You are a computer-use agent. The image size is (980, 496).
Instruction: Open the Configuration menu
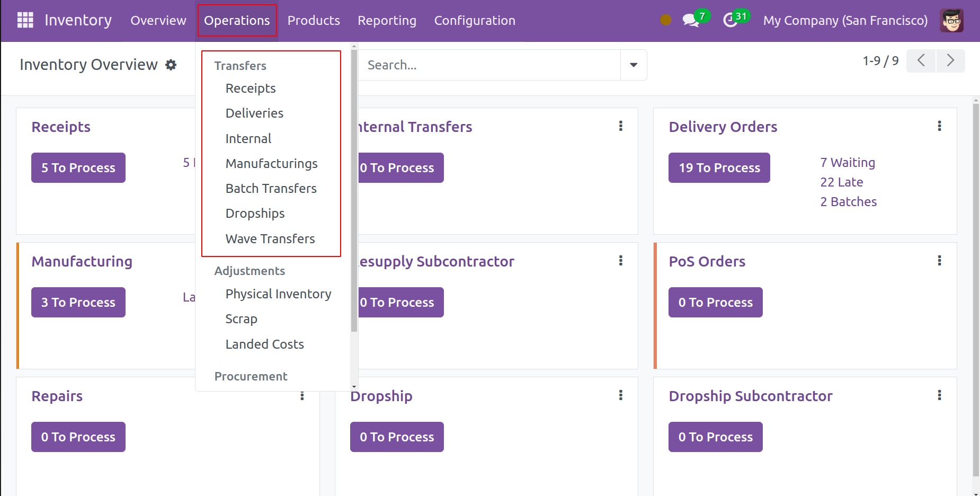475,21
